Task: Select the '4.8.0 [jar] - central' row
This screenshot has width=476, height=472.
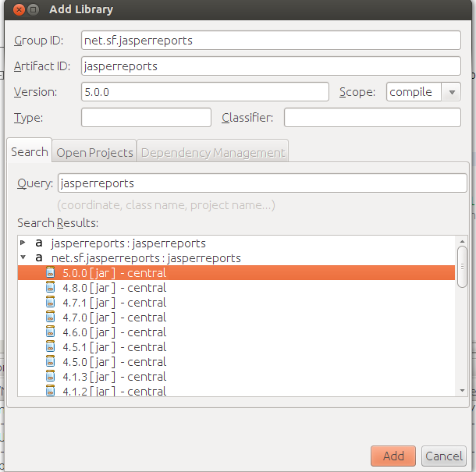Action: (x=236, y=287)
